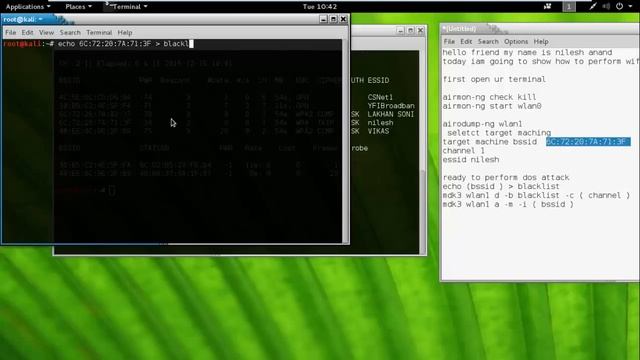
Task: Open Terminal menu in root@kali terminal
Action: coord(99,32)
